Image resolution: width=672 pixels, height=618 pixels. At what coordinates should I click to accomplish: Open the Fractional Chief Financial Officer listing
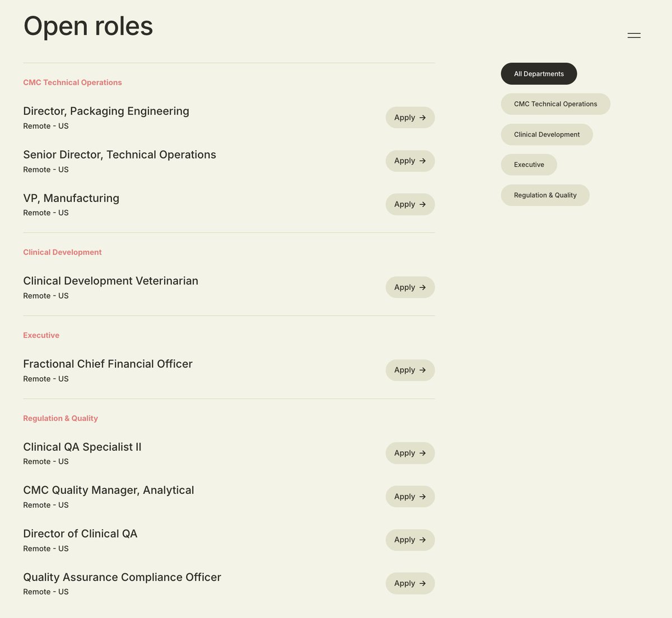[x=108, y=364]
